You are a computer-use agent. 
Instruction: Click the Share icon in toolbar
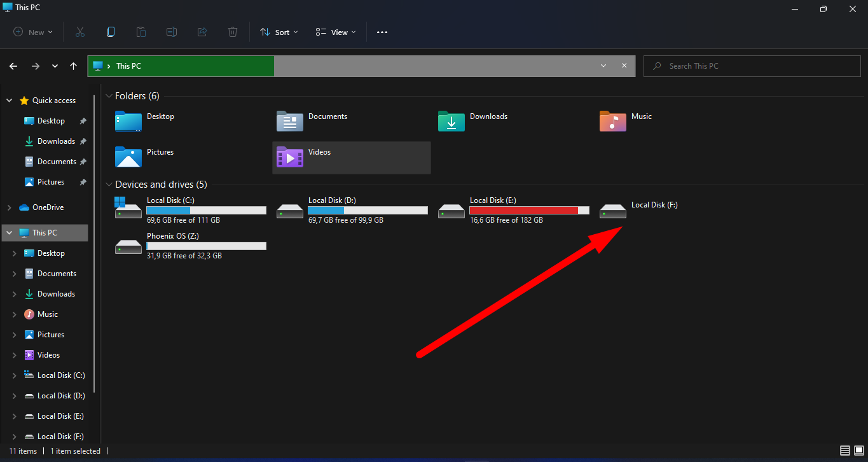(x=202, y=32)
